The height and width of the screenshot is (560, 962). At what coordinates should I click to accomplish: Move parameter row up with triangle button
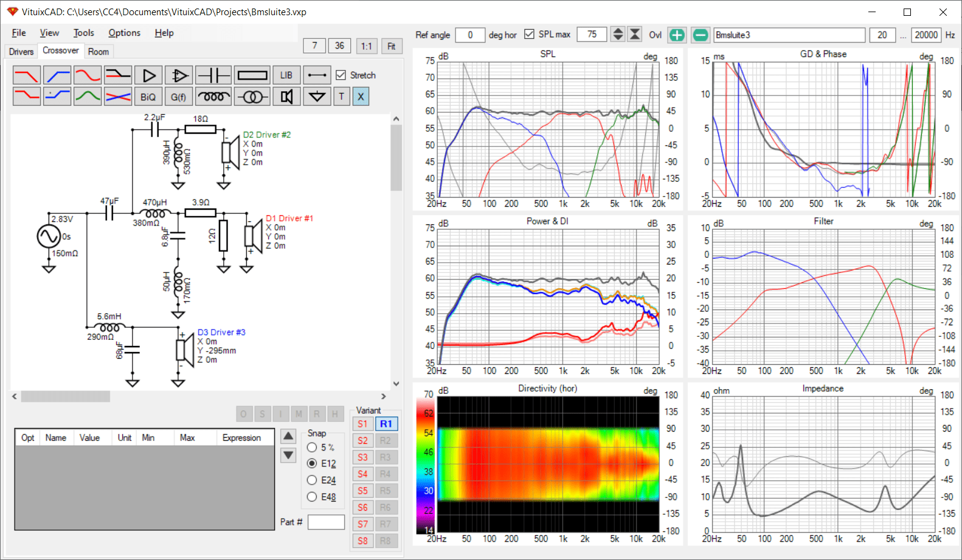click(288, 436)
